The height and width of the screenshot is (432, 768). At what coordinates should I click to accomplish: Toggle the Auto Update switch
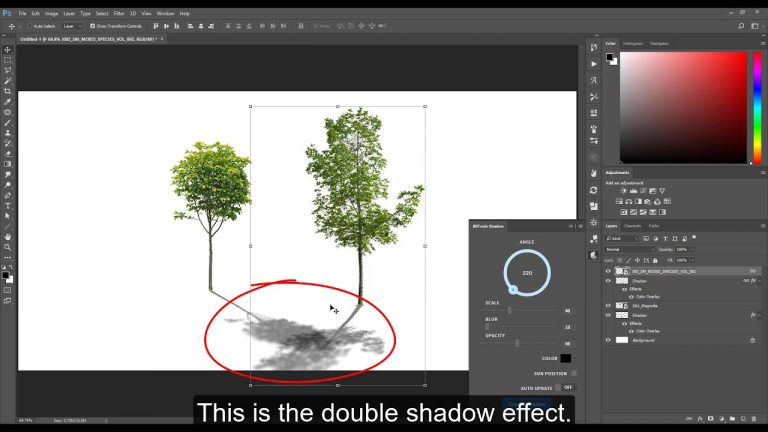[x=567, y=387]
